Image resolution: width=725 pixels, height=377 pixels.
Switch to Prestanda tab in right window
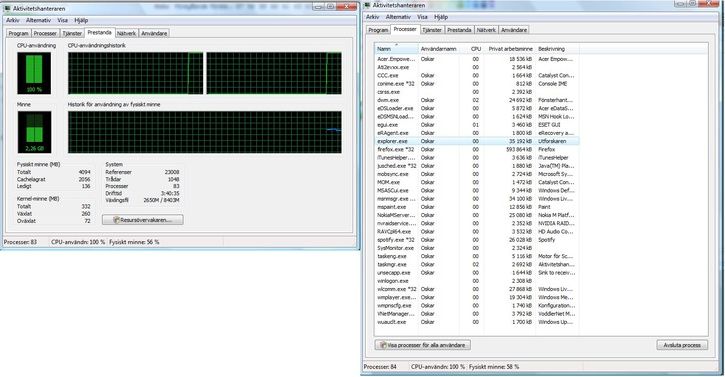tap(459, 30)
